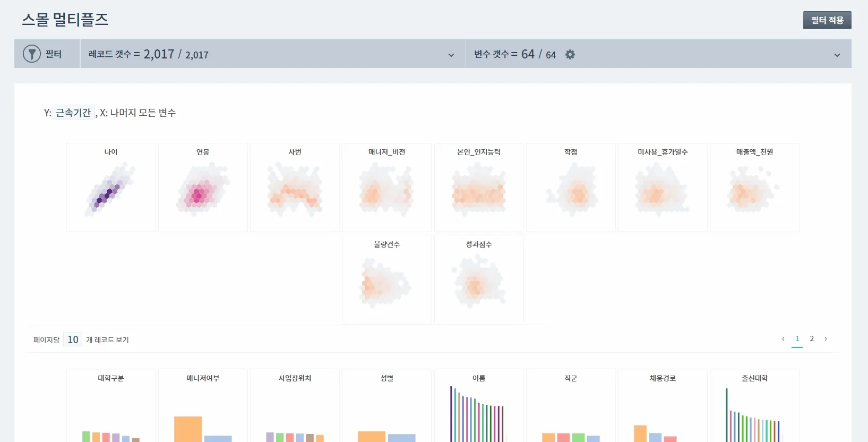868x442 pixels.
Task: Open the 나이 hexbin chart
Action: [x=111, y=188]
